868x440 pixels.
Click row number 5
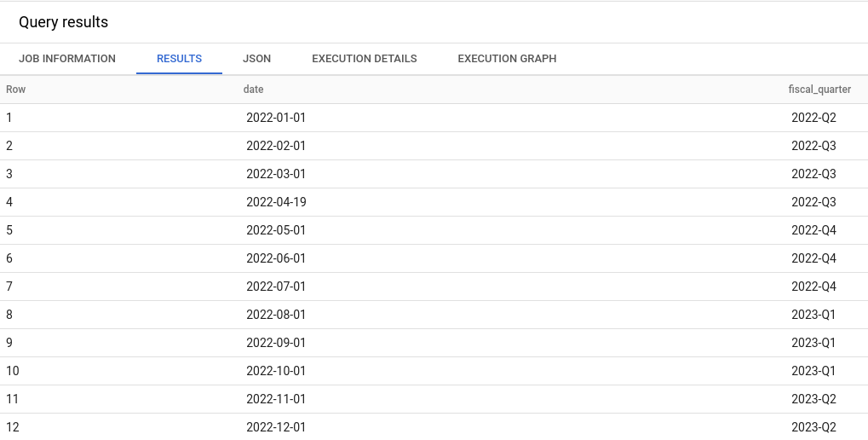(9, 230)
